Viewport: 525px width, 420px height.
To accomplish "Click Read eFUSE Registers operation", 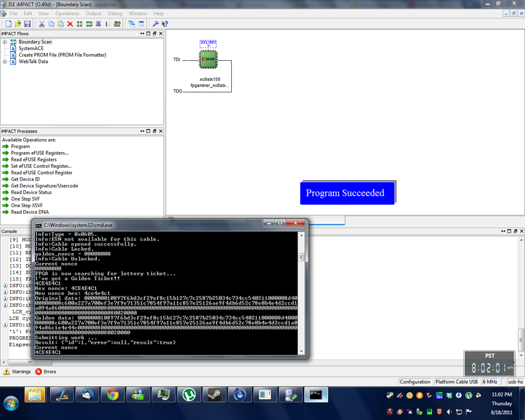I will coord(33,160).
